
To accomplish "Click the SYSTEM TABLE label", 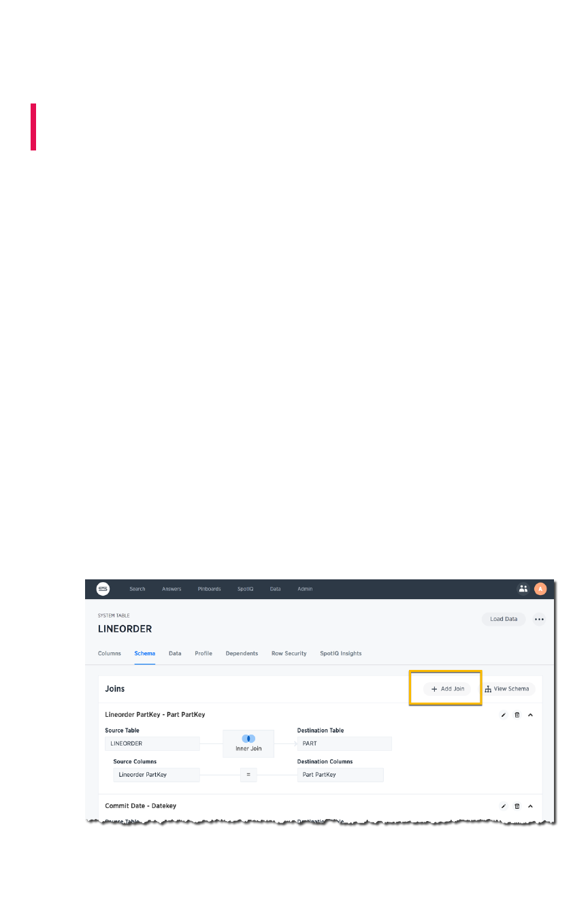I will pyautogui.click(x=114, y=615).
